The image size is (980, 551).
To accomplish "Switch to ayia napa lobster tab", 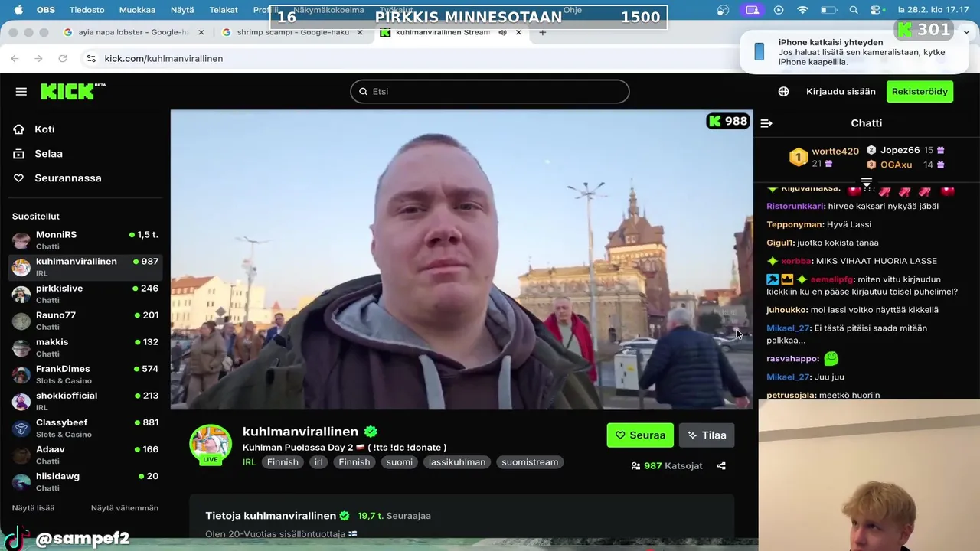I will [x=134, y=32].
